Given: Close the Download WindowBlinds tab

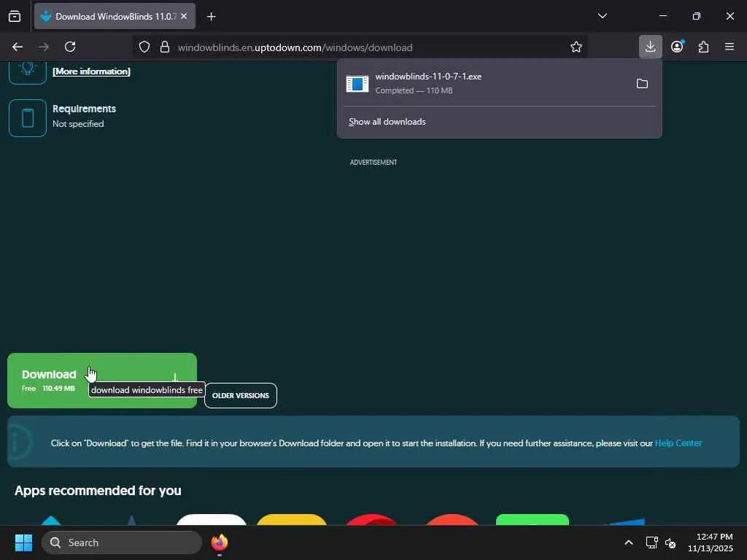Looking at the screenshot, I should (184, 16).
